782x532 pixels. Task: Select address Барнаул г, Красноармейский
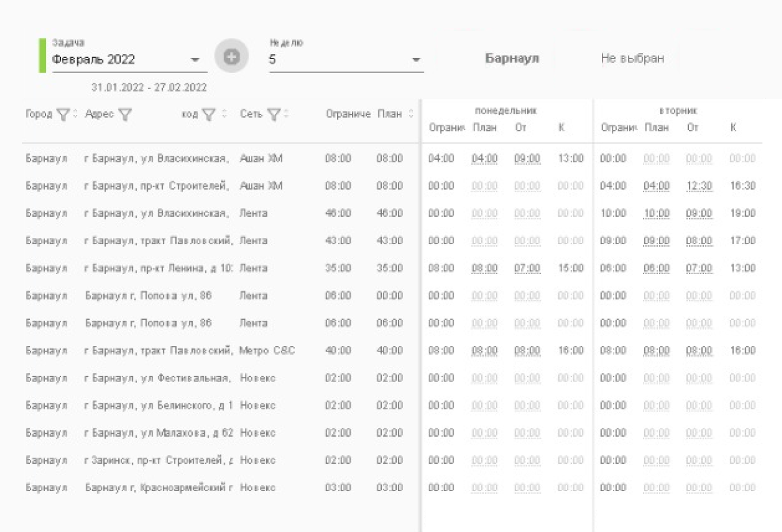tap(158, 487)
